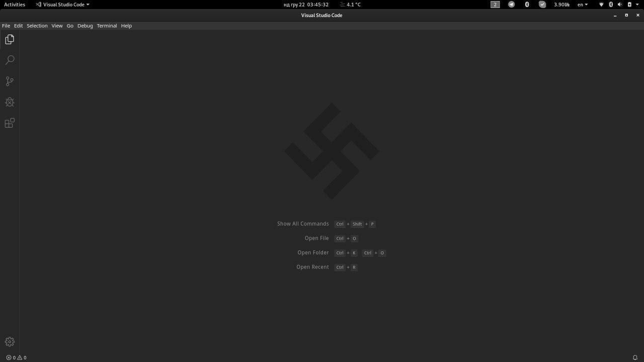
Task: Minimize the Visual Studio Code window
Action: (615, 15)
